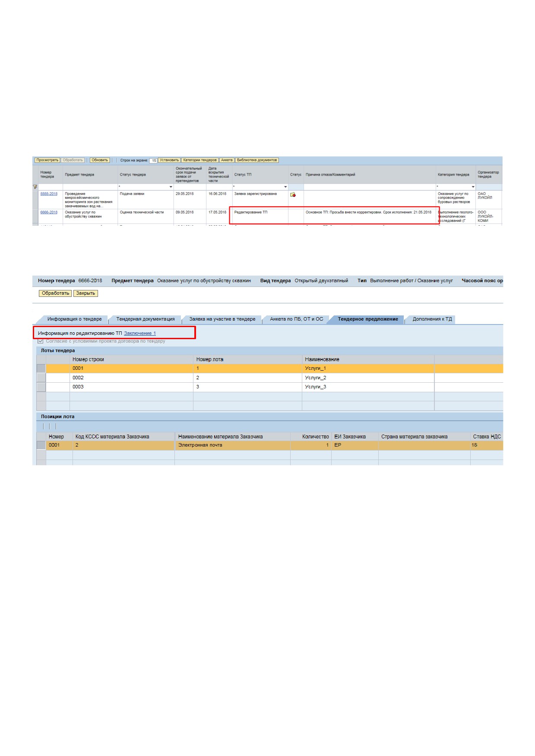Image resolution: width=535 pixels, height=756 pixels.
Task: Click the Просмотреть toolbar button
Action: click(x=47, y=160)
